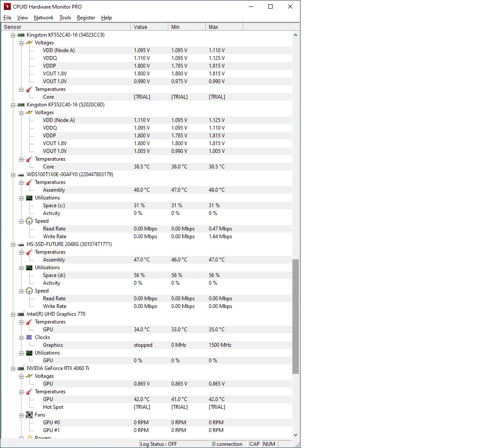Click the thermometer icon under Intel UHD Graphics 770
The height and width of the screenshot is (448, 496).
[x=29, y=322]
